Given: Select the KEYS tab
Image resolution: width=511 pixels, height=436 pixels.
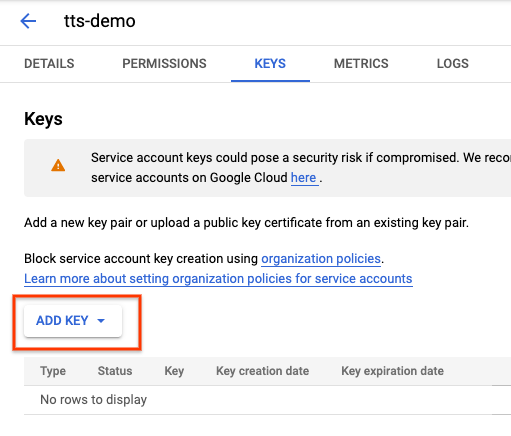Looking at the screenshot, I should pyautogui.click(x=270, y=64).
